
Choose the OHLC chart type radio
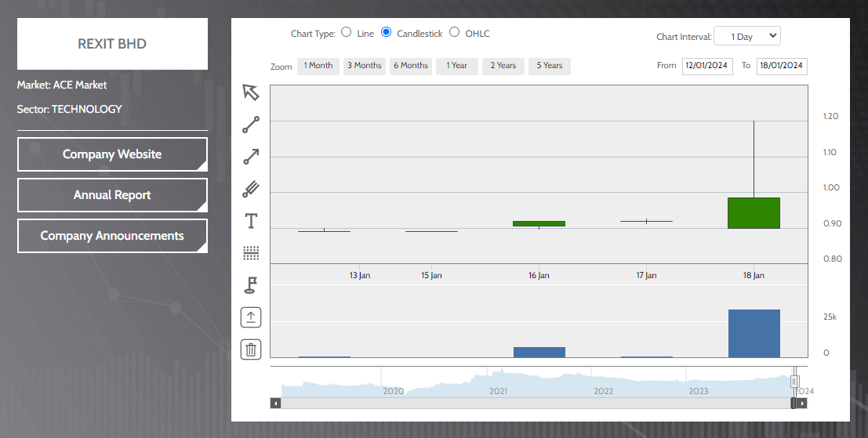click(x=455, y=32)
